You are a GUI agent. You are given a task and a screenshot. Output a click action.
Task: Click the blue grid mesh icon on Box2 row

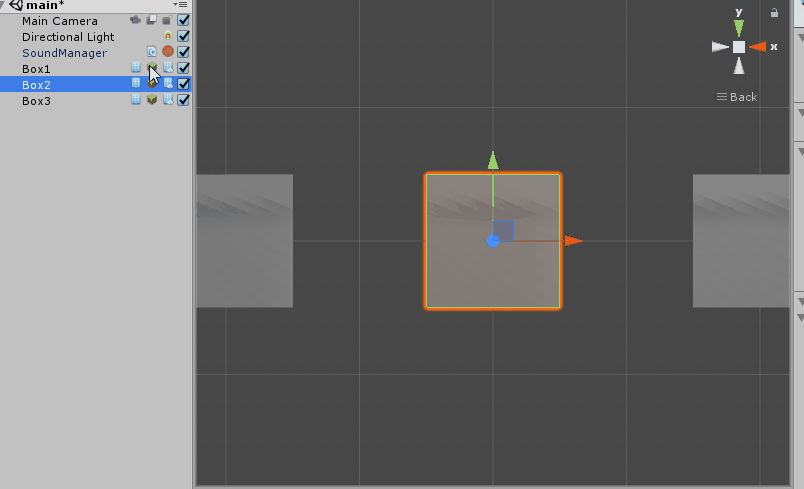click(x=136, y=83)
